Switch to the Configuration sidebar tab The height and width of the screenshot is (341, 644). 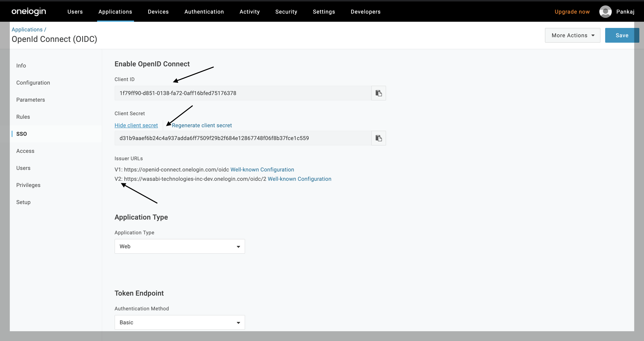coord(33,83)
